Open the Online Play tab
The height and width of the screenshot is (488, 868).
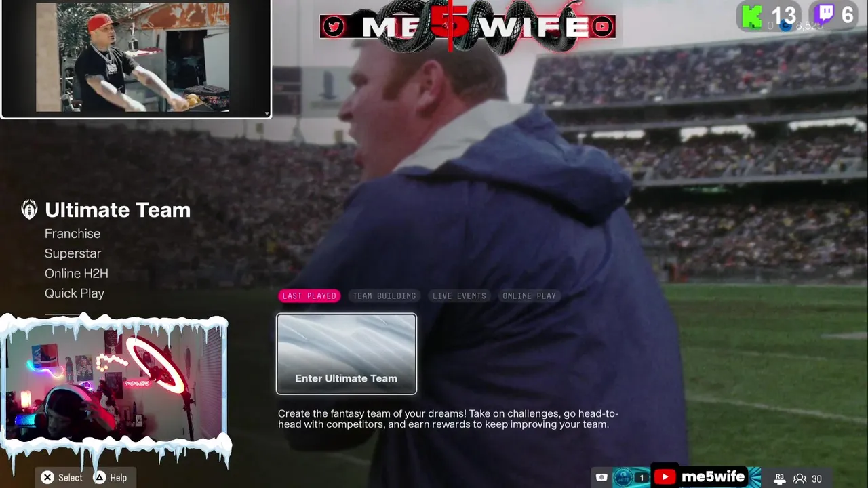pos(529,296)
